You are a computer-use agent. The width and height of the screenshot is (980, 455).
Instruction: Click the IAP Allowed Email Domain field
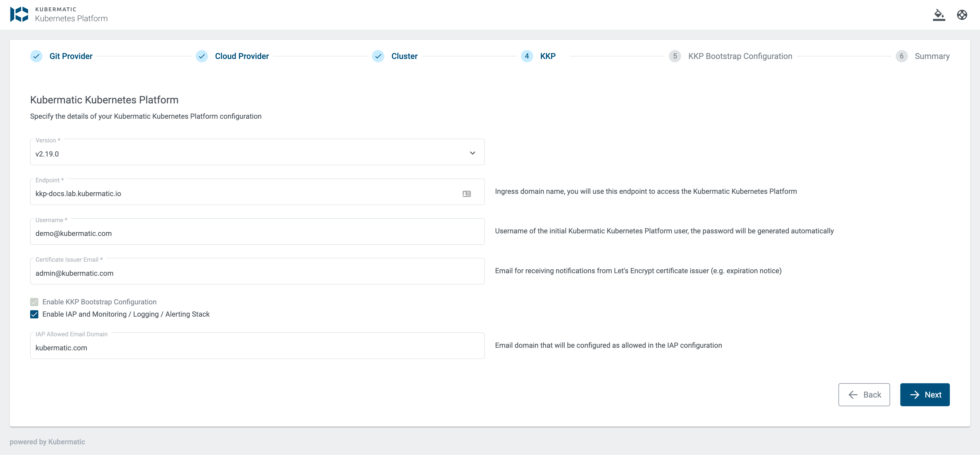[x=257, y=348]
